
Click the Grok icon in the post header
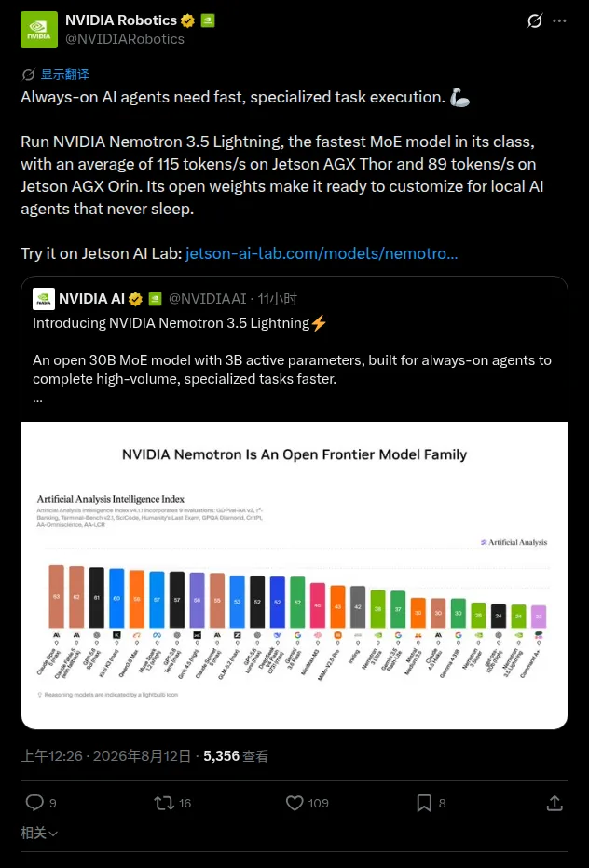[534, 21]
